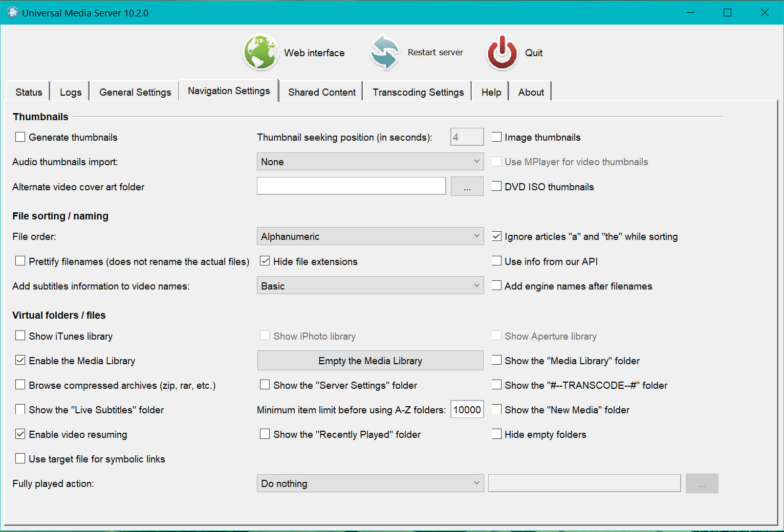Switch to the Logs tab
Image resolution: width=784 pixels, height=532 pixels.
pos(71,92)
